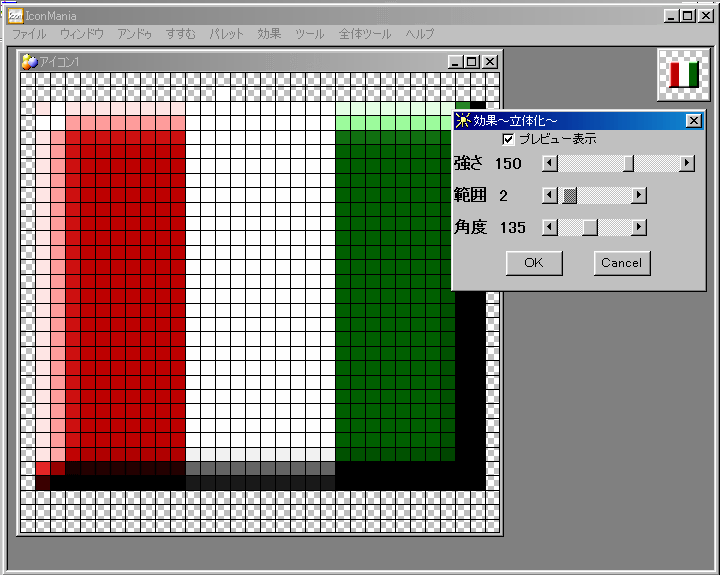This screenshot has width=720, height=575.
Task: Minimize the アイコン1 child window
Action: click(455, 62)
